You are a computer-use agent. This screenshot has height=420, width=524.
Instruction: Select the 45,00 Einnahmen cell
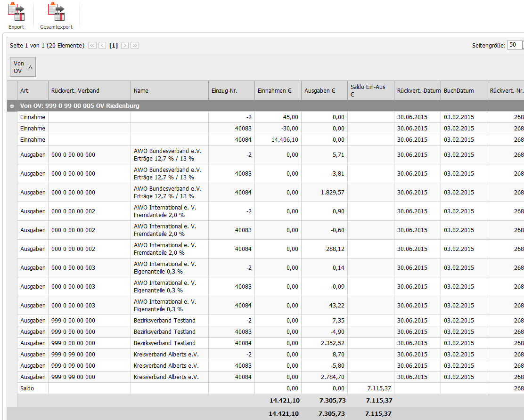278,117
